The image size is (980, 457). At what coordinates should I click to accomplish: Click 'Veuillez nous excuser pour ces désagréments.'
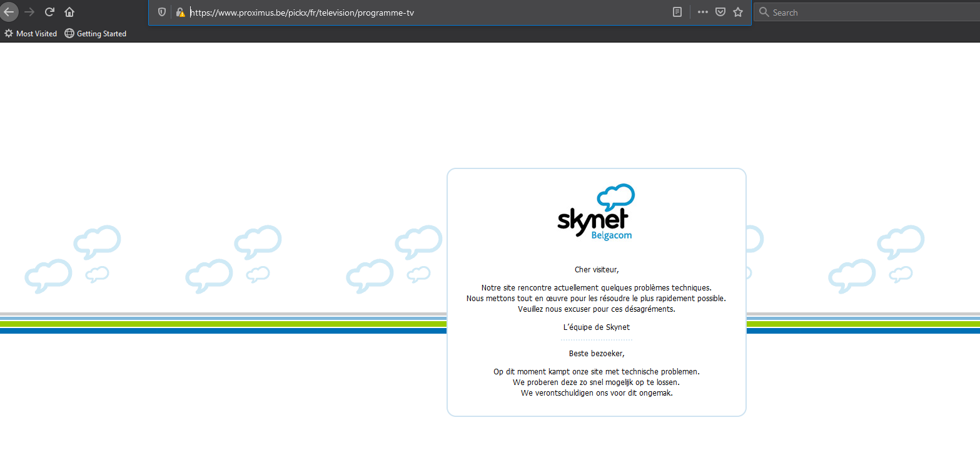597,309
